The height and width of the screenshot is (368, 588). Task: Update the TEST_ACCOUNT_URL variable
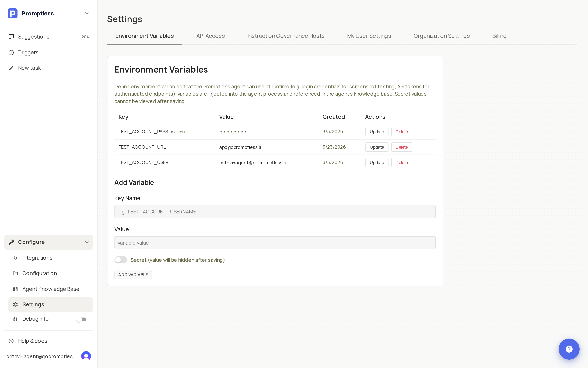tap(377, 147)
